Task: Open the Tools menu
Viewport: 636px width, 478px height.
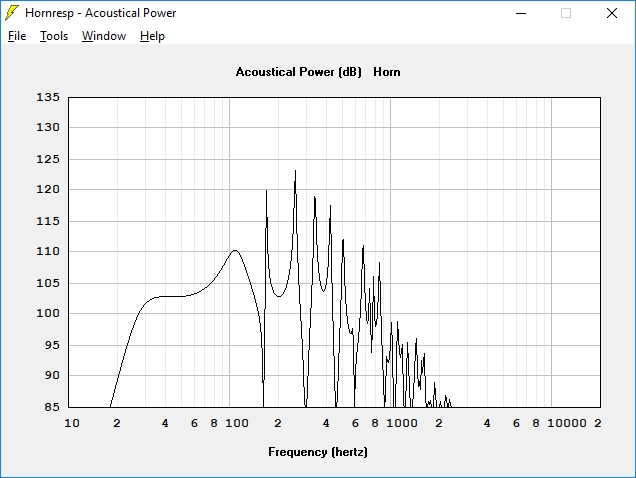Action: coord(54,36)
